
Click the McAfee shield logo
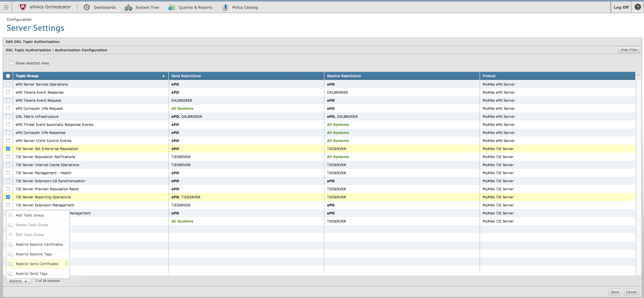(23, 7)
